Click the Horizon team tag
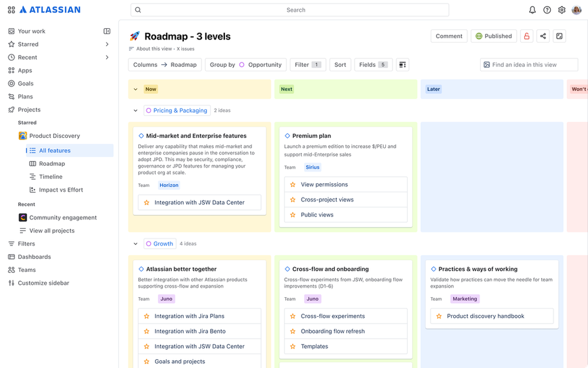The image size is (588, 368). pyautogui.click(x=169, y=185)
